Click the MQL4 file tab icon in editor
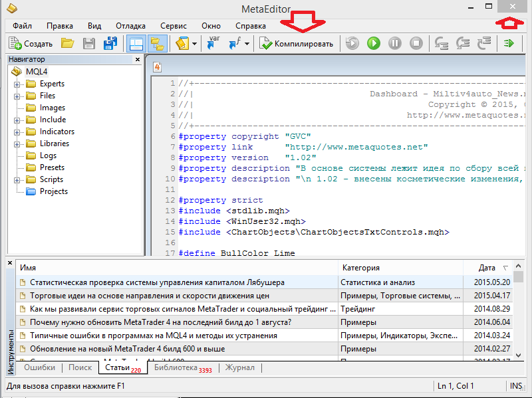The width and height of the screenshot is (532, 398). 157,67
